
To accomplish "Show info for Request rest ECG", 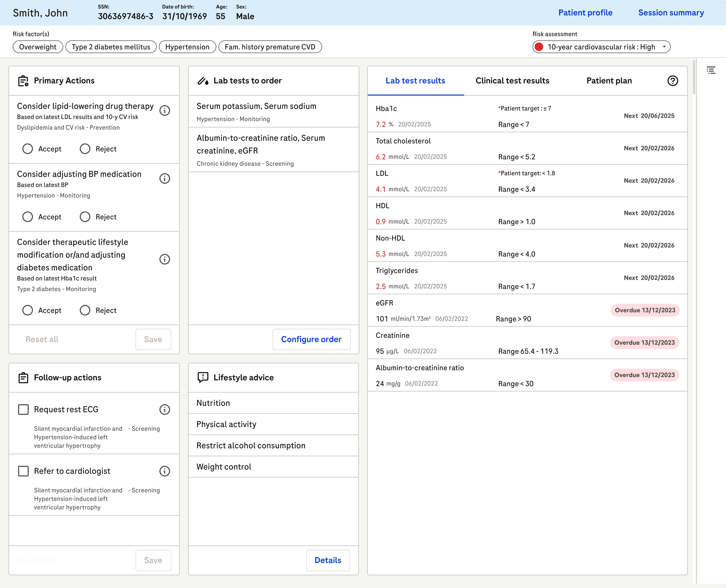I will point(165,410).
